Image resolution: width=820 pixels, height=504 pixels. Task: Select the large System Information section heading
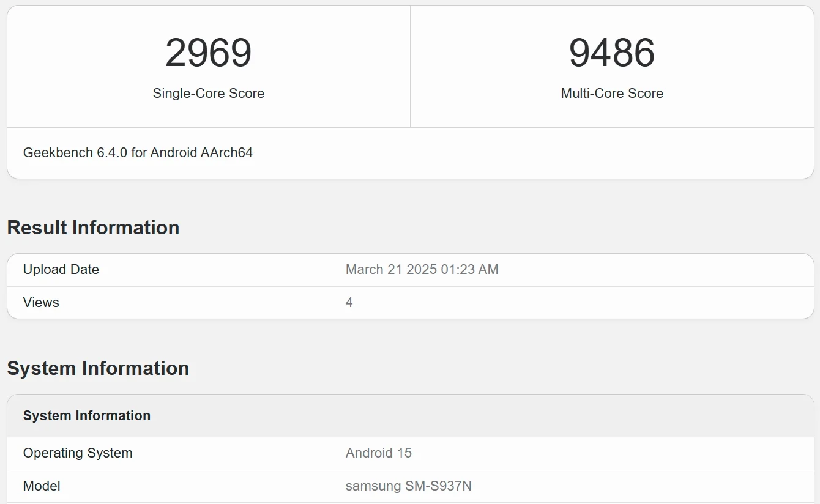(98, 368)
